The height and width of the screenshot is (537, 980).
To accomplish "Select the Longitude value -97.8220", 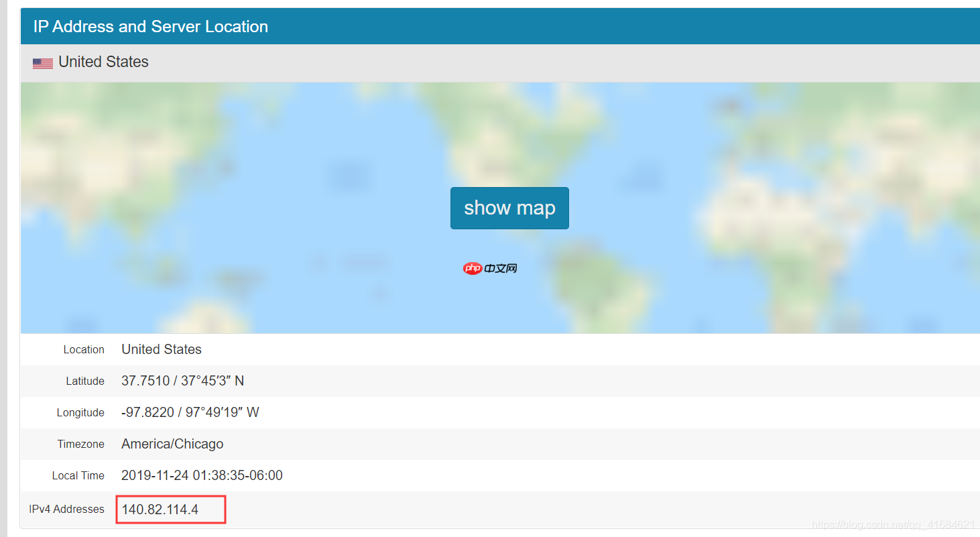I will 190,412.
